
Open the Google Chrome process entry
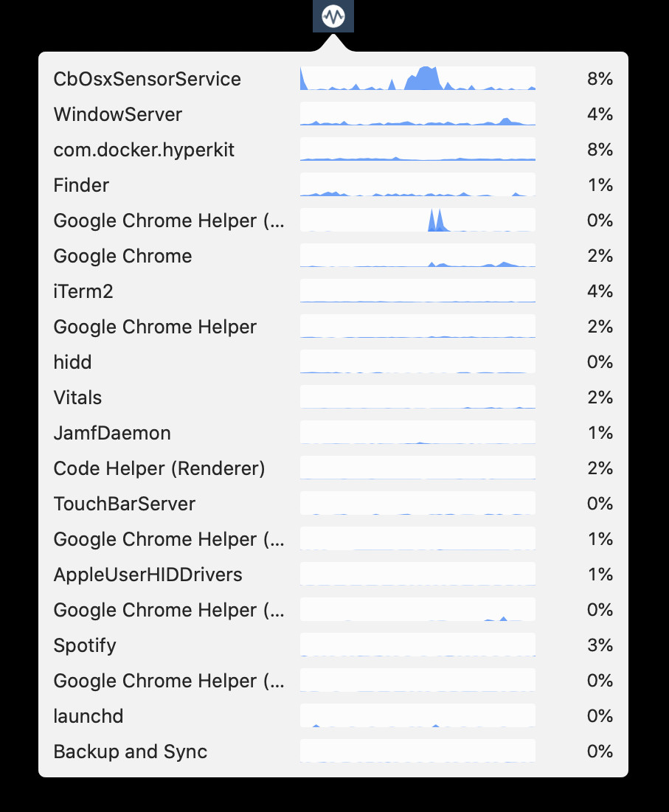click(x=333, y=256)
